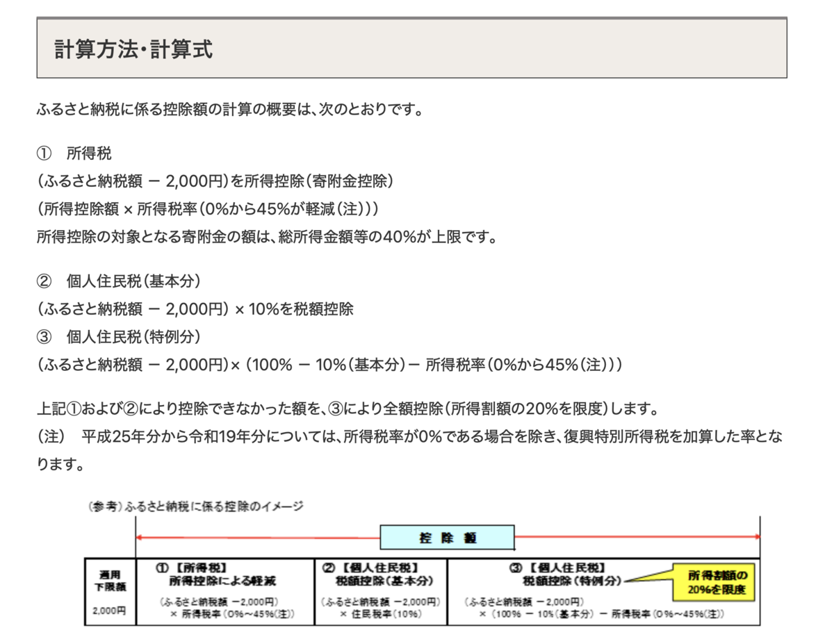
Task: Click the diagram cell ①【所得税】所得控除による軽減
Action: pos(225,591)
